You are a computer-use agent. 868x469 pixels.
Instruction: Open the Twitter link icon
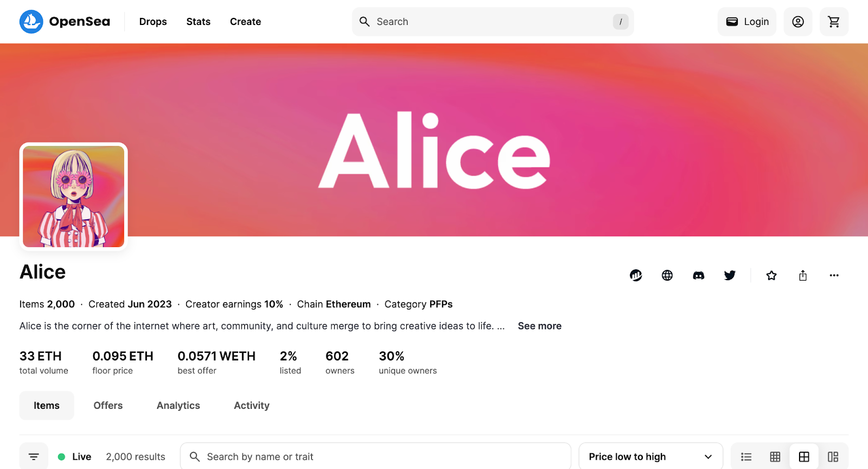tap(730, 275)
